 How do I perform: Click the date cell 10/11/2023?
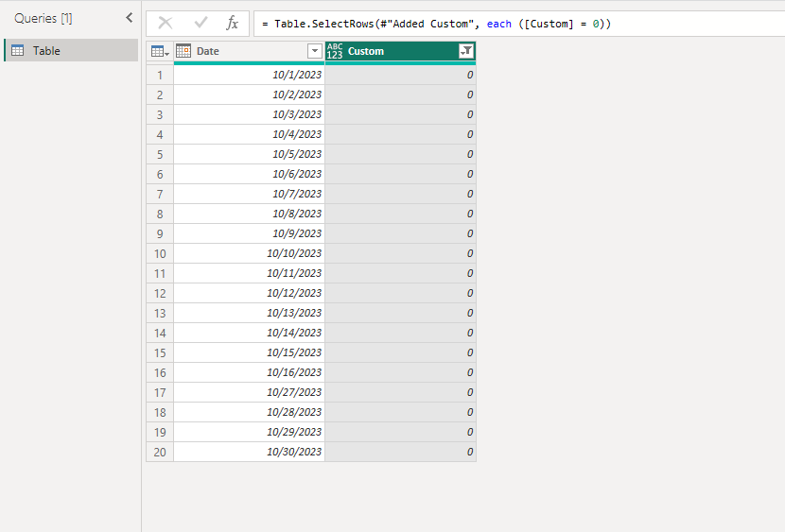[x=250, y=273]
